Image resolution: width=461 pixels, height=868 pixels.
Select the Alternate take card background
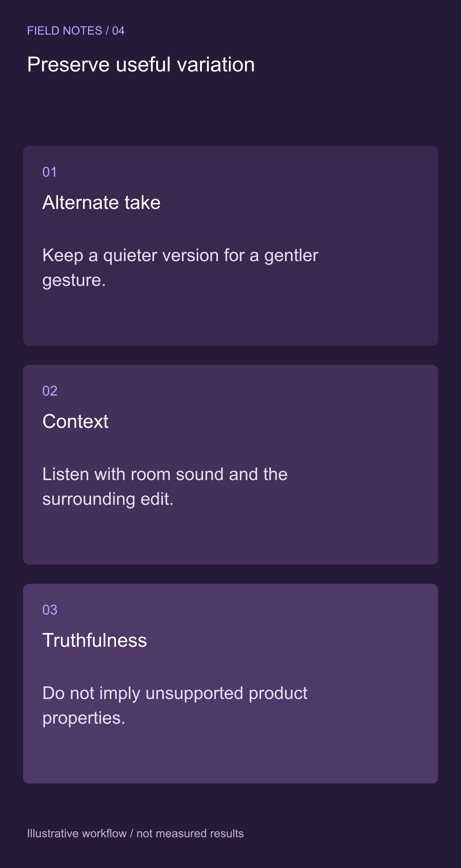230,246
